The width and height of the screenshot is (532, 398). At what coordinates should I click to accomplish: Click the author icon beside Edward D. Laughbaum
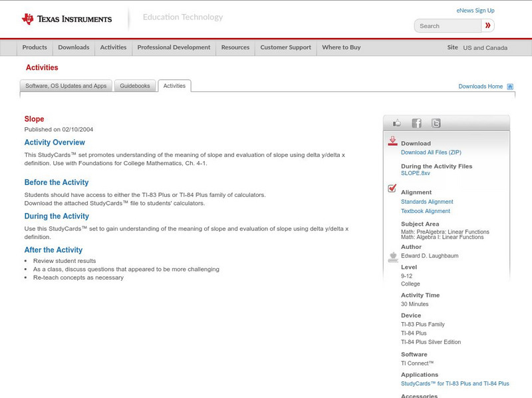click(x=392, y=256)
